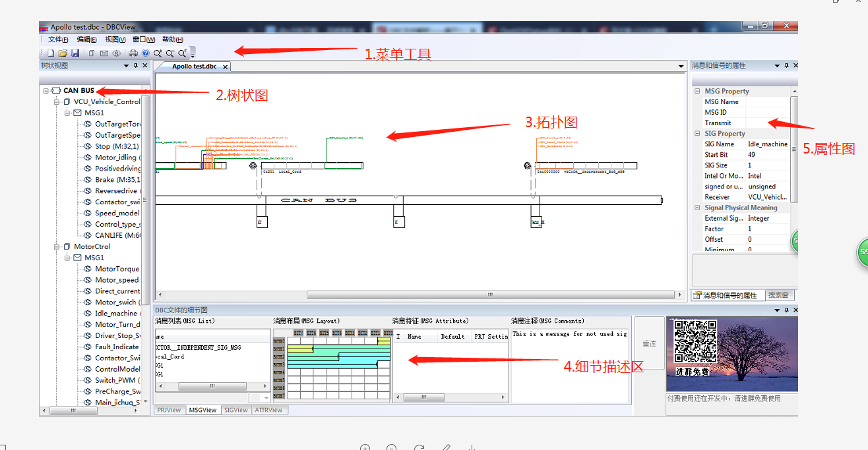
Task: Click the QR code sunset thumbnail
Action: click(x=731, y=354)
